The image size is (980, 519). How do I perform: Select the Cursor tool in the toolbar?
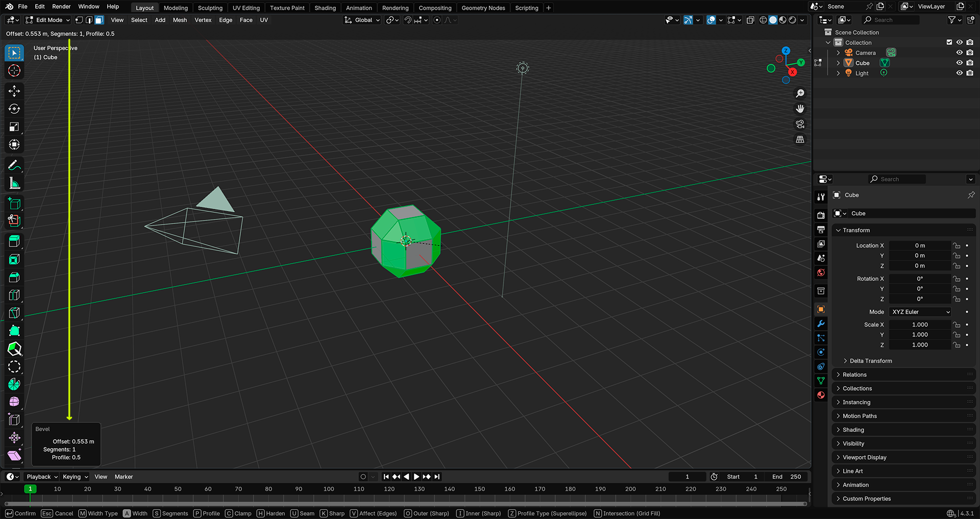pyautogui.click(x=14, y=71)
